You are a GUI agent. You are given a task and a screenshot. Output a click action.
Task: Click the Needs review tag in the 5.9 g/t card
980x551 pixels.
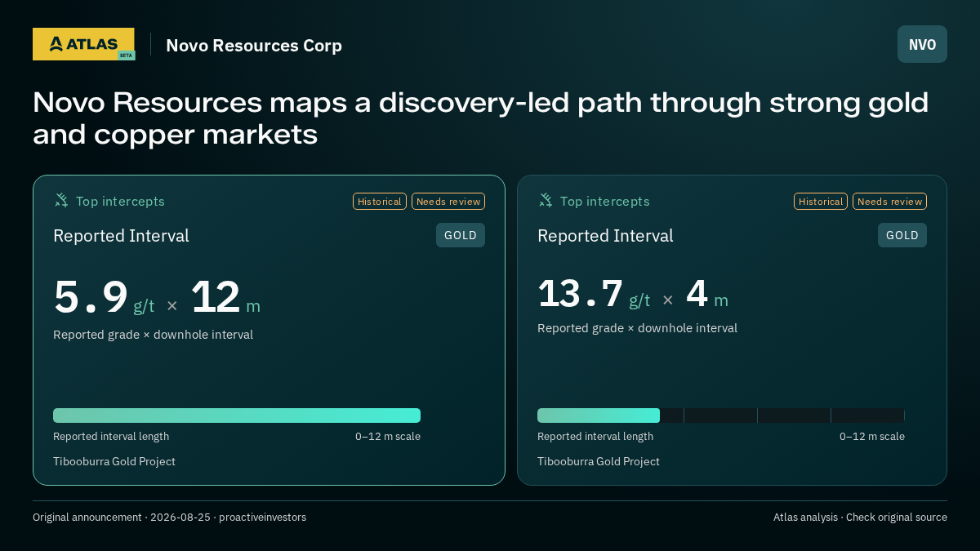tap(448, 202)
